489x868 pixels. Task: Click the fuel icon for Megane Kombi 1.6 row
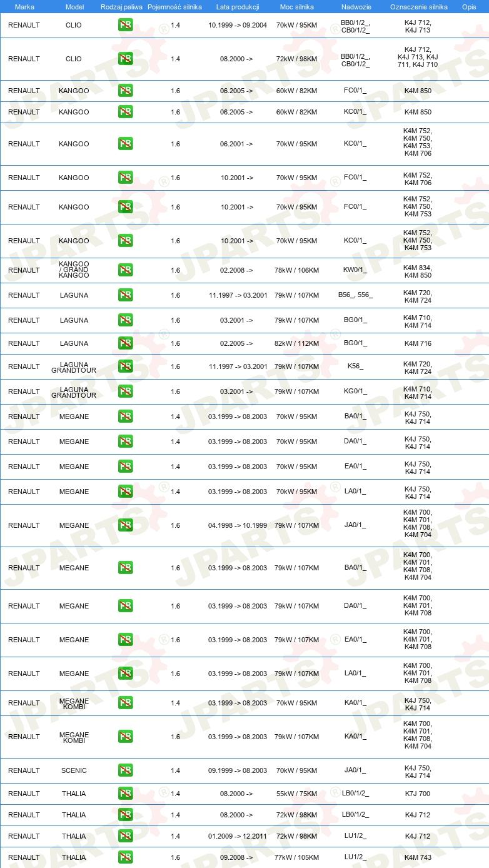pos(126,737)
